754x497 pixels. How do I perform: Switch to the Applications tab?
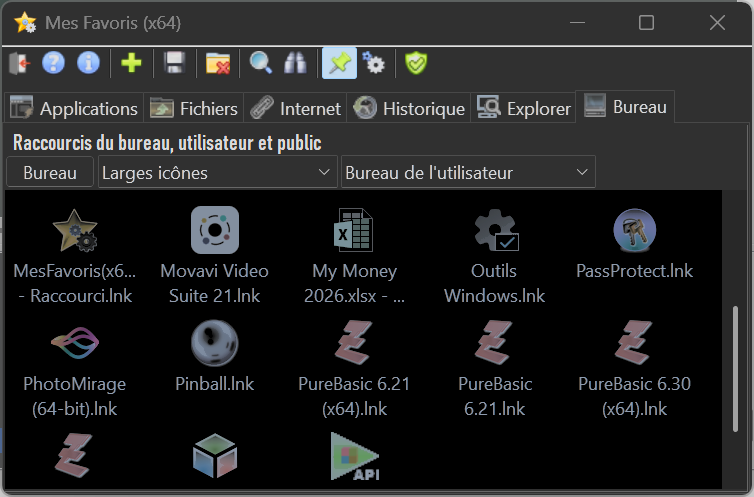pyautogui.click(x=73, y=108)
